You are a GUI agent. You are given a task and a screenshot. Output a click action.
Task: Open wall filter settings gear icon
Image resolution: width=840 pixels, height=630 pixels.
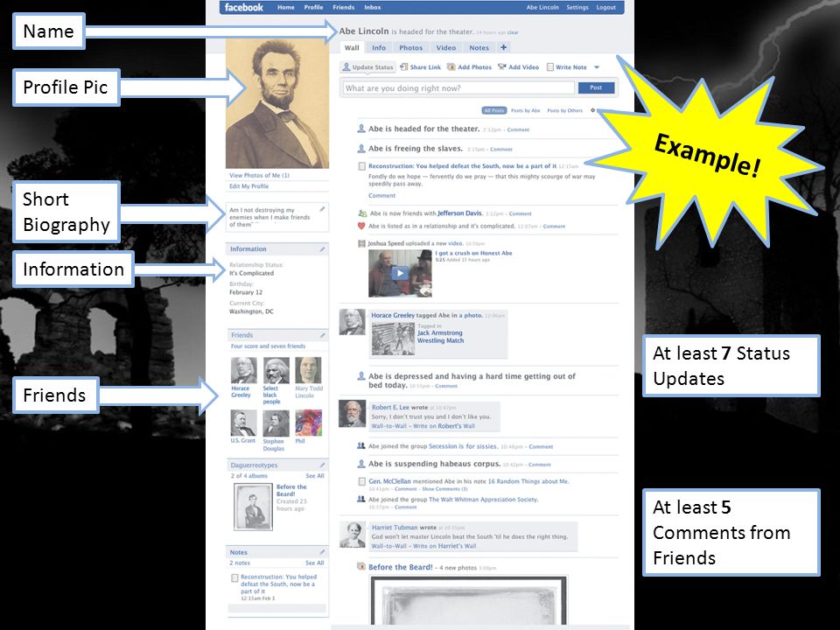592,110
